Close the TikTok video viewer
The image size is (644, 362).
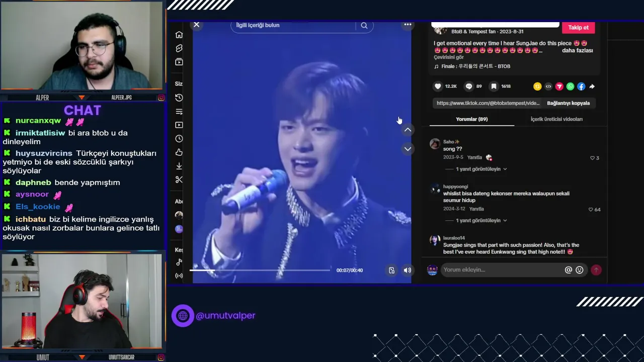197,25
